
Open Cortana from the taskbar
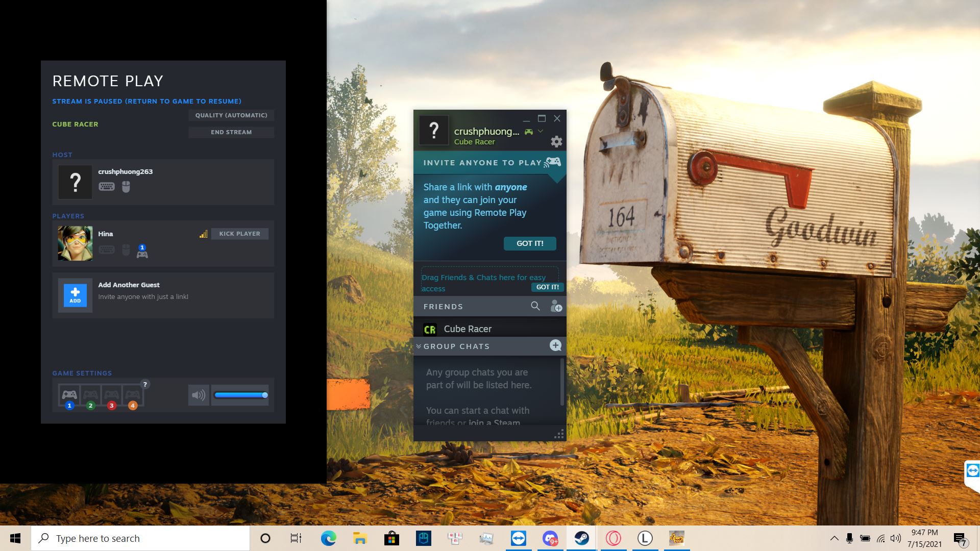[x=265, y=538]
